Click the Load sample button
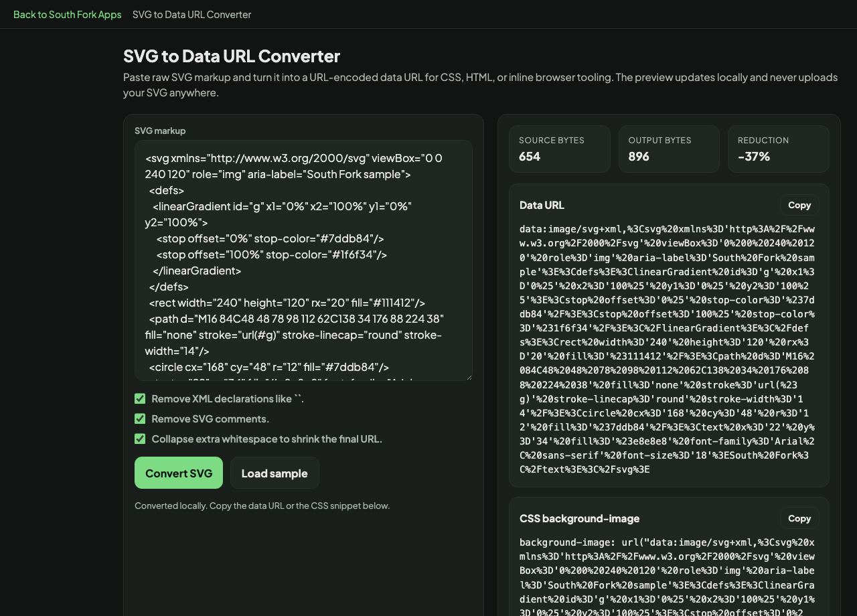This screenshot has width=857, height=616. (275, 473)
